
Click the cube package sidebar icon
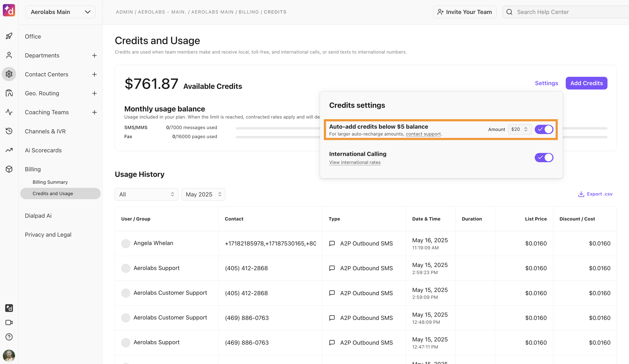click(x=9, y=169)
